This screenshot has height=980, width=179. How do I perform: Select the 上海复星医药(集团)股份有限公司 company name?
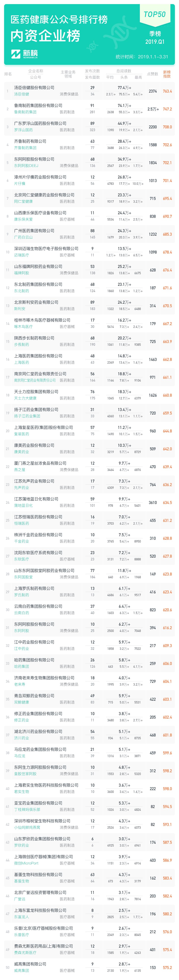43,427
